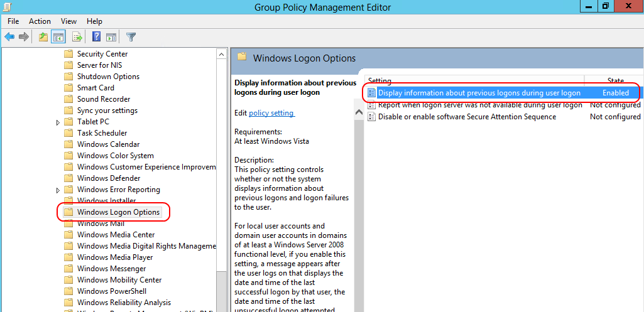Open the policy setting edit link
Viewport: 644px width, 312px height.
coord(271,113)
